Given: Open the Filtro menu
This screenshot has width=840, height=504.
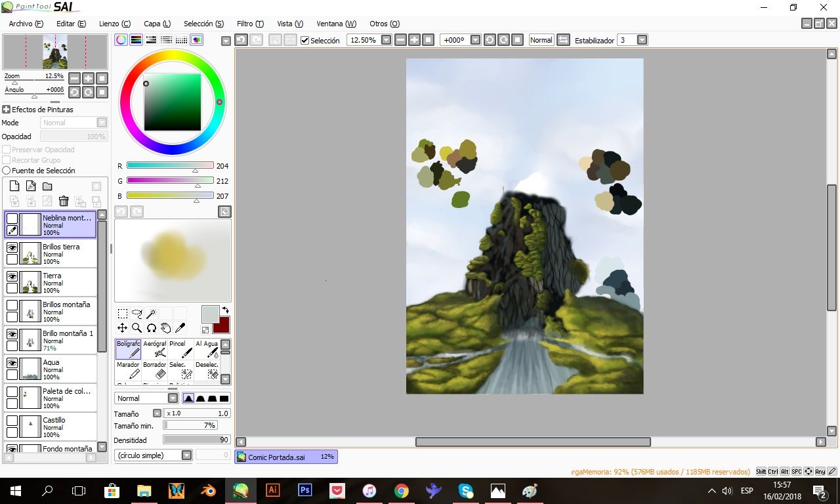Looking at the screenshot, I should [x=250, y=24].
